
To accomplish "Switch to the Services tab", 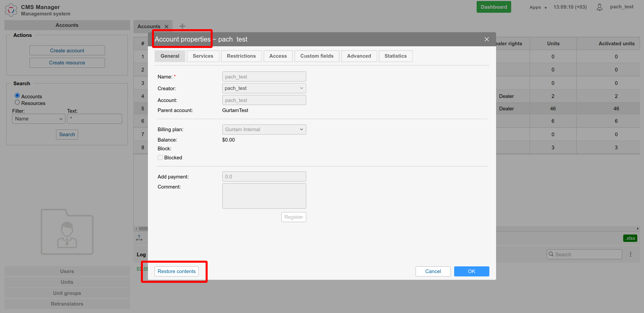I will 203,56.
